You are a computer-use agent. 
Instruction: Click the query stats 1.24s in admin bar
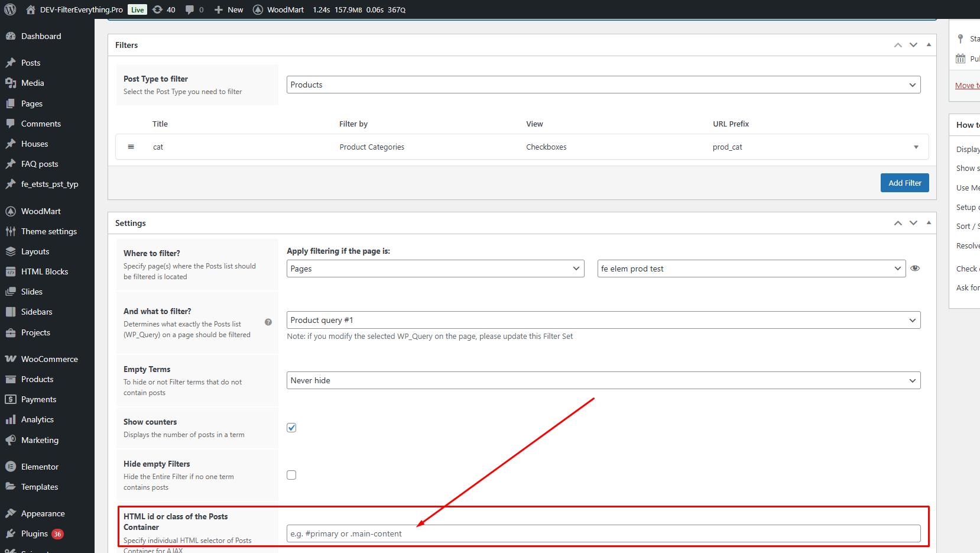[322, 9]
